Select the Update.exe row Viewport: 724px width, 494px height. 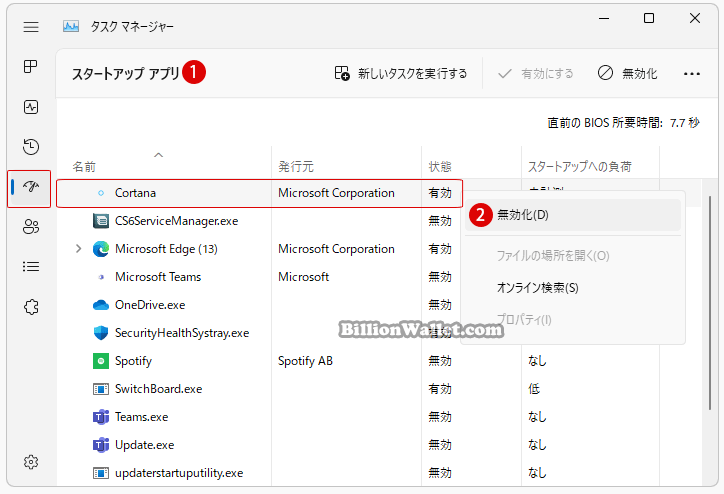pos(145,445)
